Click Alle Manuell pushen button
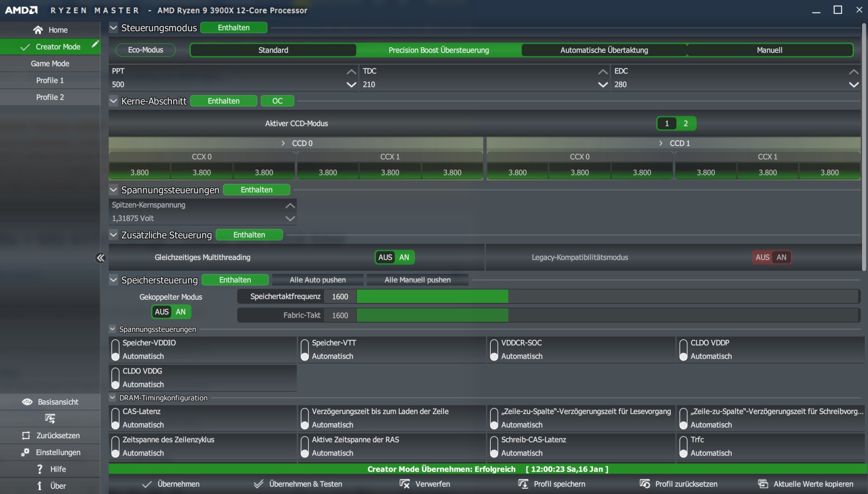868x494 pixels. coord(418,280)
